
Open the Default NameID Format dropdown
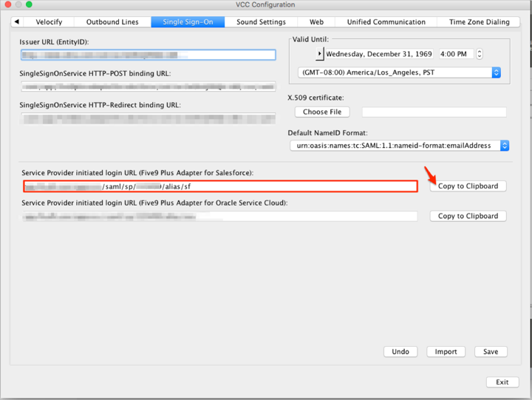point(505,146)
